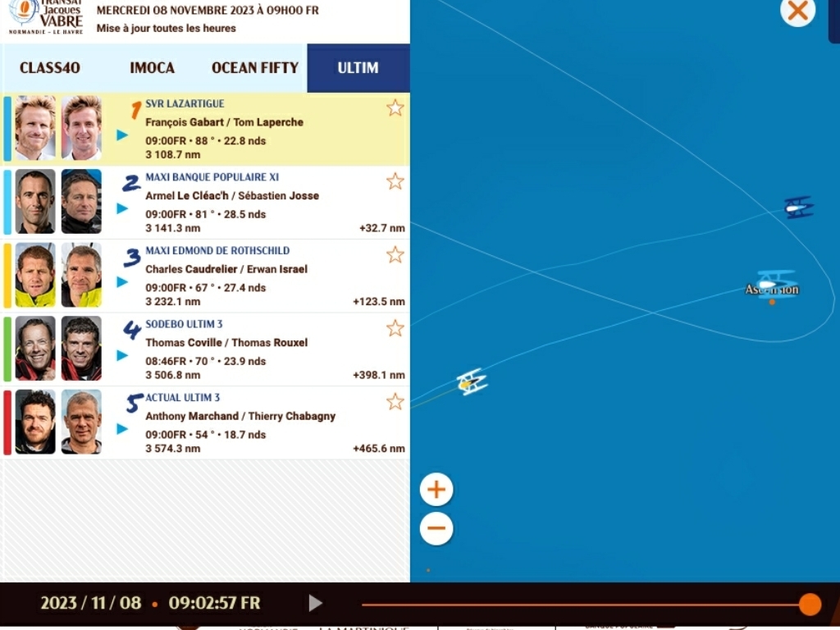Open the IMOCA class tab
This screenshot has height=630, width=840.
pyautogui.click(x=152, y=67)
